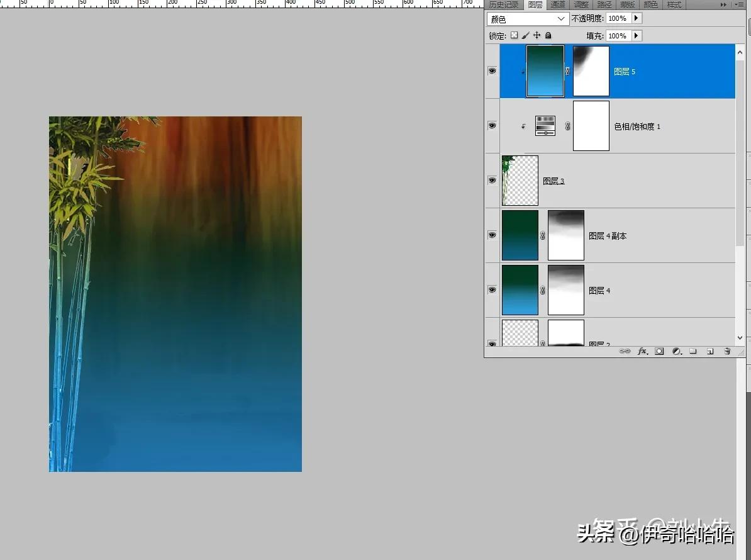
Task: Add a layer mask with mask icon
Action: pyautogui.click(x=659, y=351)
